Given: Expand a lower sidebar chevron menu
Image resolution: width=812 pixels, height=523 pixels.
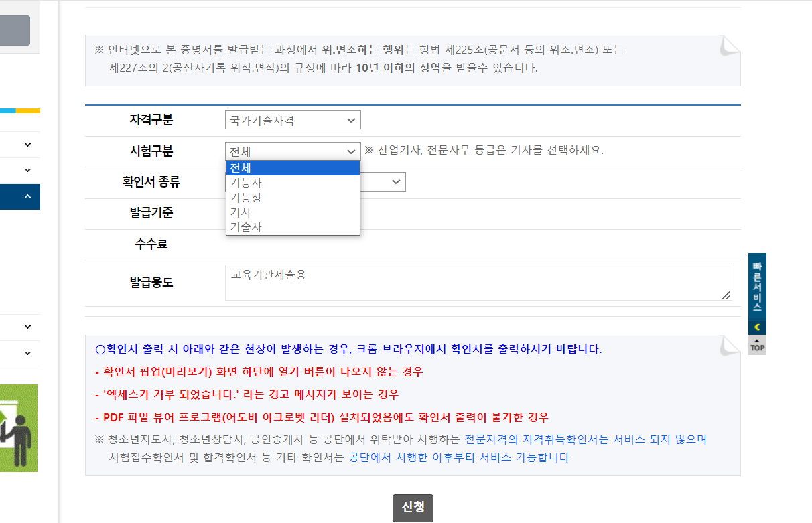Looking at the screenshot, I should pyautogui.click(x=27, y=327).
